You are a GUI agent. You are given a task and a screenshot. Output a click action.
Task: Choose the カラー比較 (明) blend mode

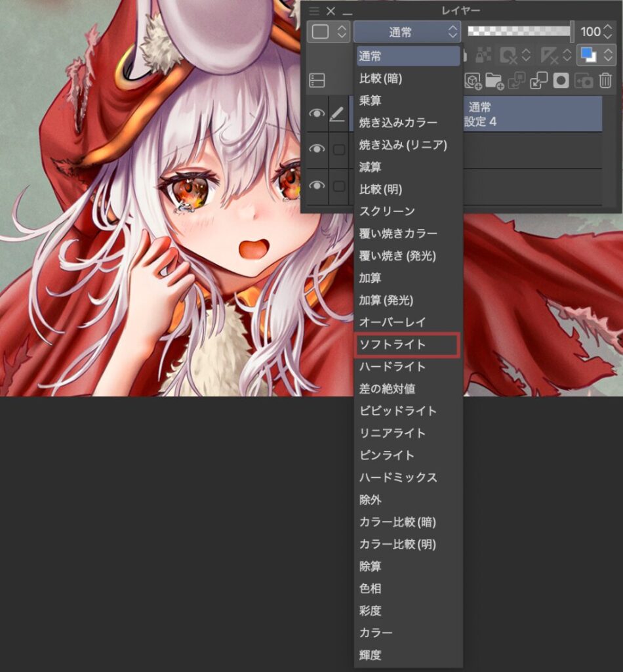[x=408, y=544]
